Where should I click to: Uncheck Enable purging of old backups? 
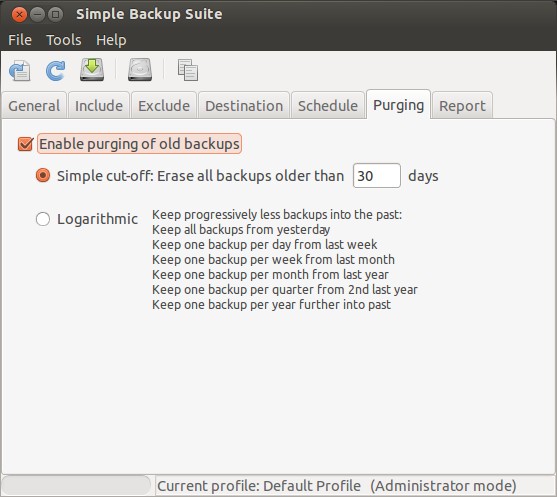coord(26,144)
